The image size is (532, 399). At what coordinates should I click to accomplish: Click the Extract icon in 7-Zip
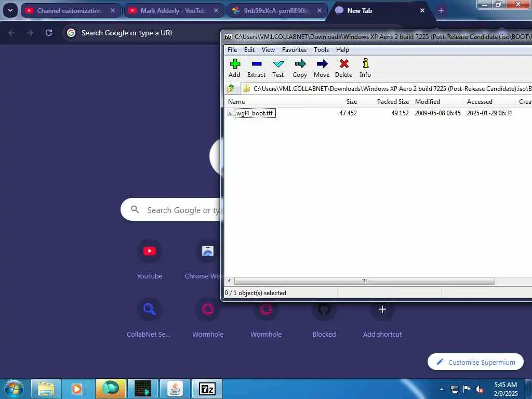pyautogui.click(x=256, y=68)
